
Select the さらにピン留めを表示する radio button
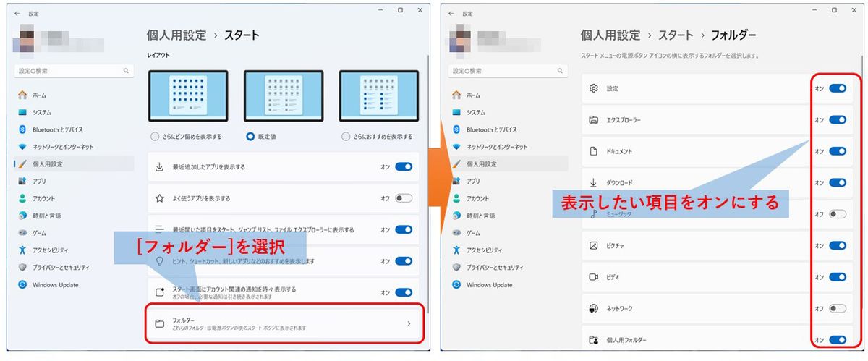coord(155,136)
